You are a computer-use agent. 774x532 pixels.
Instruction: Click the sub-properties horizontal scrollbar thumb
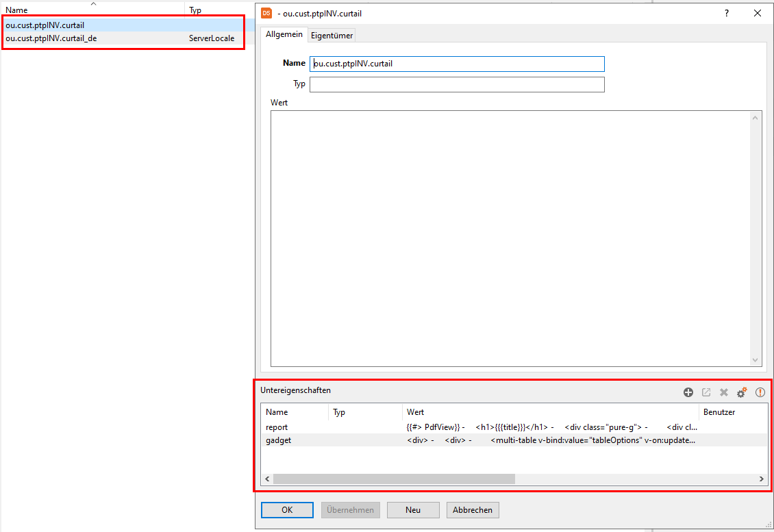(394, 479)
